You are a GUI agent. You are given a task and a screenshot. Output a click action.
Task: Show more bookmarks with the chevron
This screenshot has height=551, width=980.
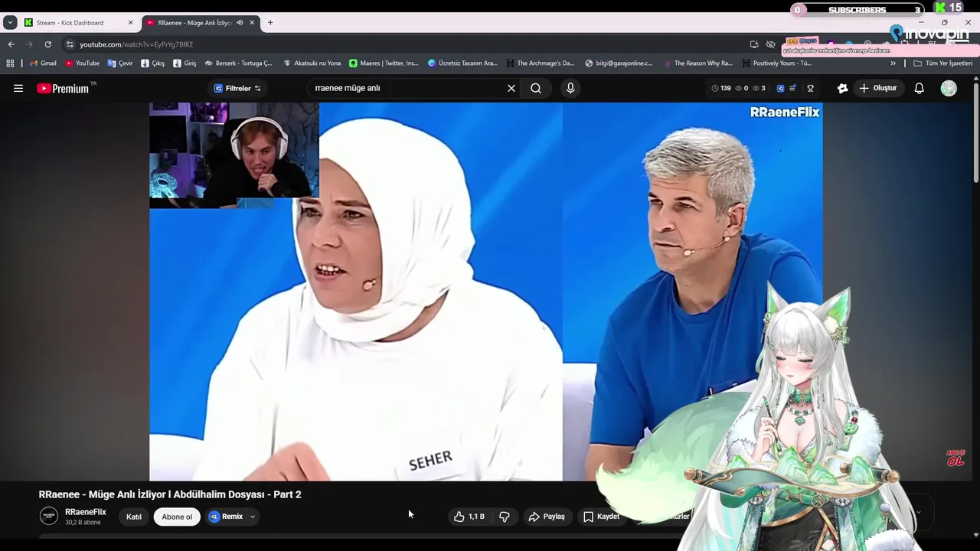click(x=893, y=64)
